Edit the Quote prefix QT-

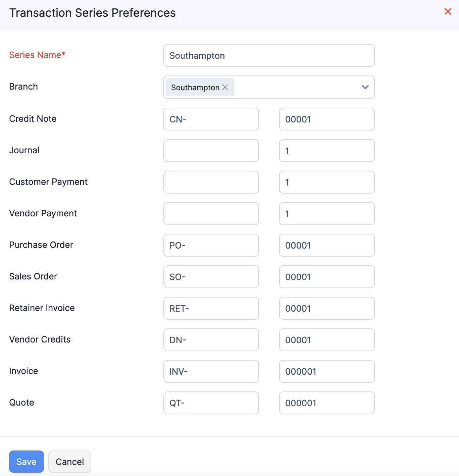tap(211, 403)
